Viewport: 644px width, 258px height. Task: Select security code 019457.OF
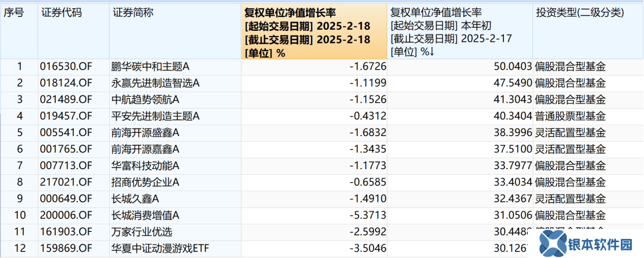point(63,116)
